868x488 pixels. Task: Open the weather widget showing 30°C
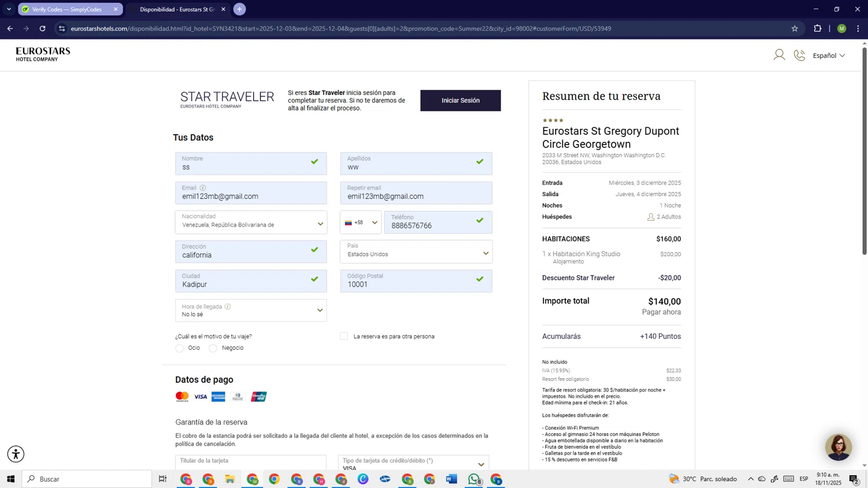point(703,479)
